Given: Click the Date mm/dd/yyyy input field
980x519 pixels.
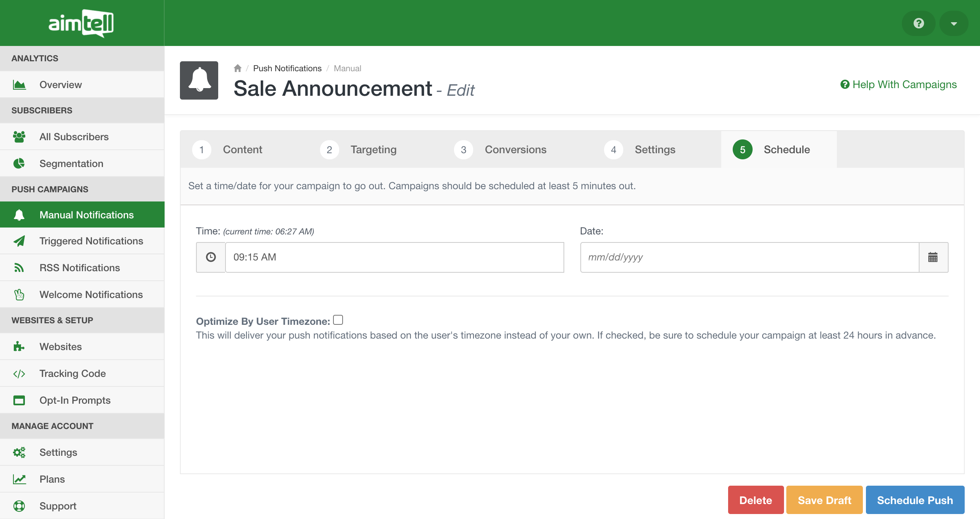Looking at the screenshot, I should point(749,257).
